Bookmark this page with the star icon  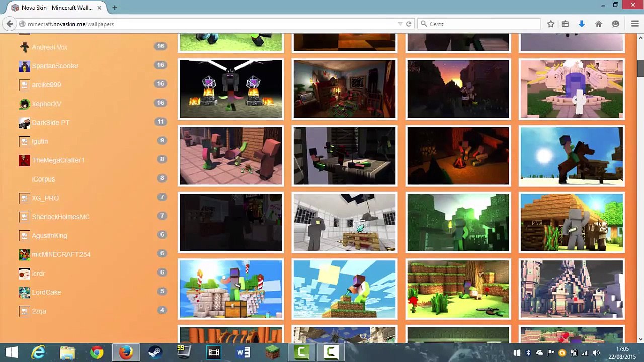[x=551, y=24]
